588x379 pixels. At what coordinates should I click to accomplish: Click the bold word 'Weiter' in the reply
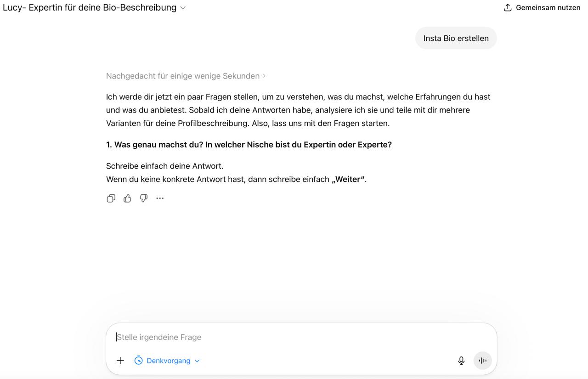[348, 179]
